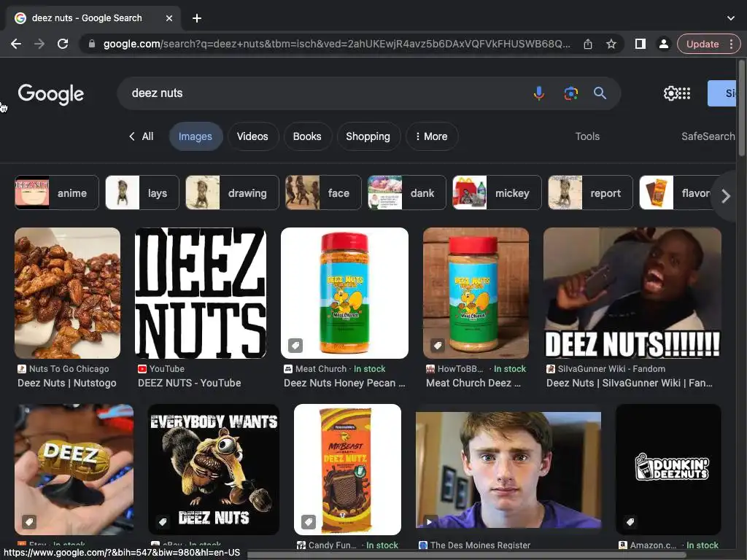Click the product tag icon on gold DEEZ peanut
This screenshot has width=747, height=560.
coord(29,522)
